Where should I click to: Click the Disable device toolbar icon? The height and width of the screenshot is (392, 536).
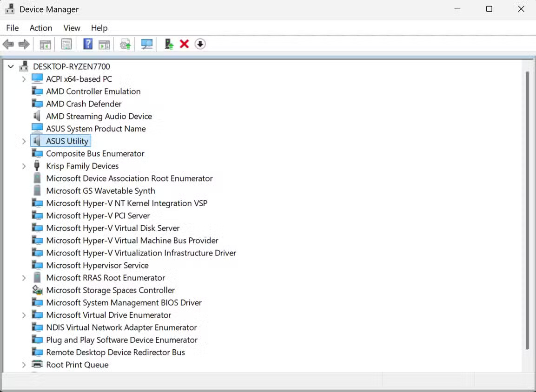tap(200, 44)
